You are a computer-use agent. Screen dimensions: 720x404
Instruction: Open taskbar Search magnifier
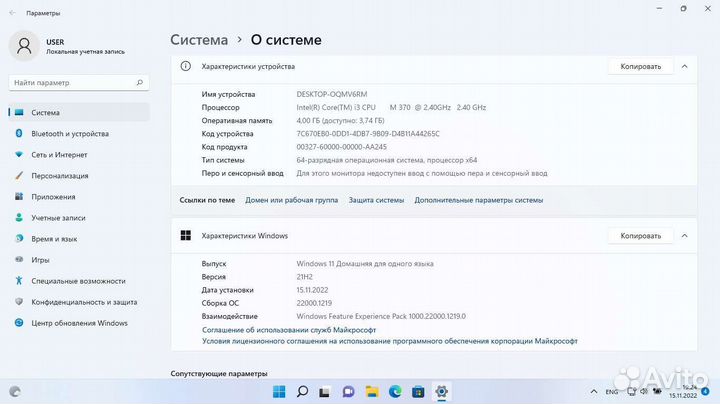(302, 392)
